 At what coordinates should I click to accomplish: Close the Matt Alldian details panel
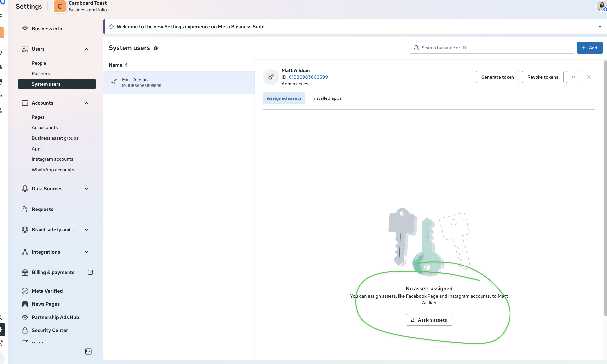(589, 77)
